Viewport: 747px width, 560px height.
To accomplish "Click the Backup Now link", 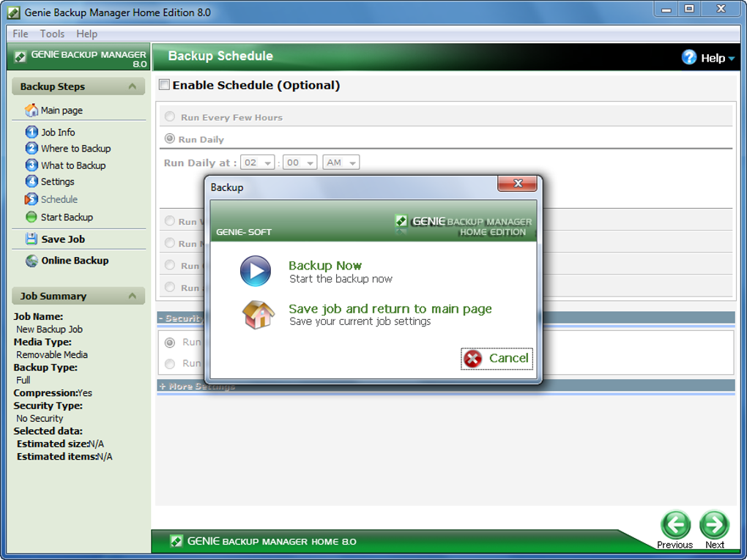I will (x=325, y=265).
